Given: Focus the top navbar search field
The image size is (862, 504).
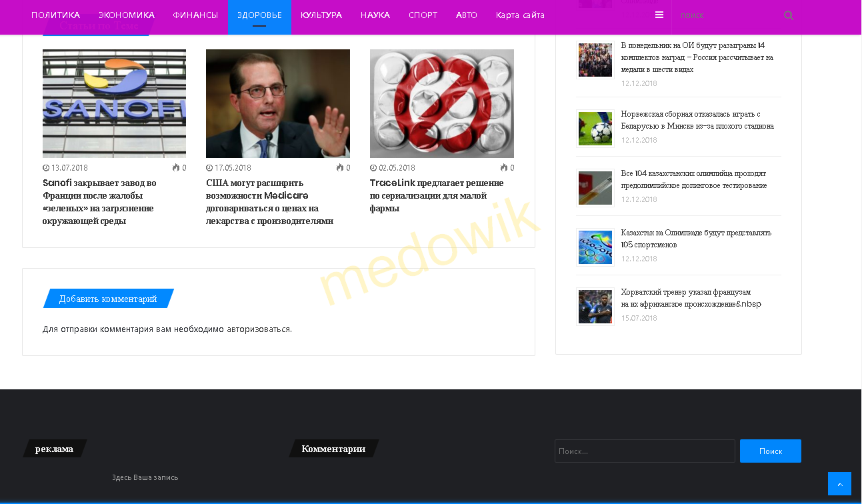Looking at the screenshot, I should (x=727, y=15).
